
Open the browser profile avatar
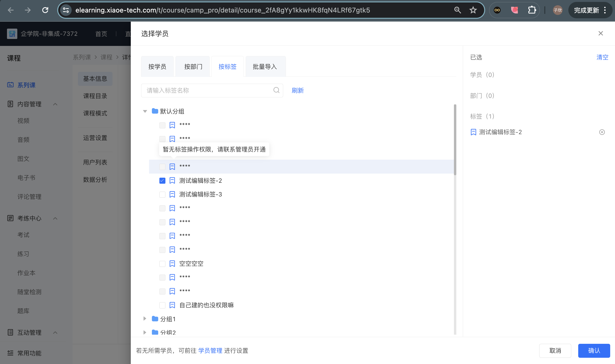coord(557,10)
